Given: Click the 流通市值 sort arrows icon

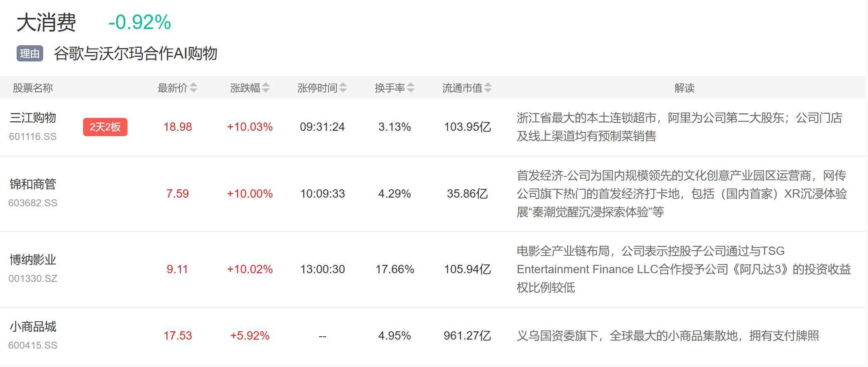Looking at the screenshot, I should point(488,88).
